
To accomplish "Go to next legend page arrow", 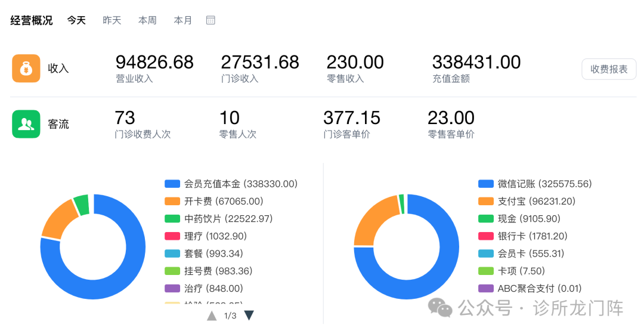I will click(249, 316).
